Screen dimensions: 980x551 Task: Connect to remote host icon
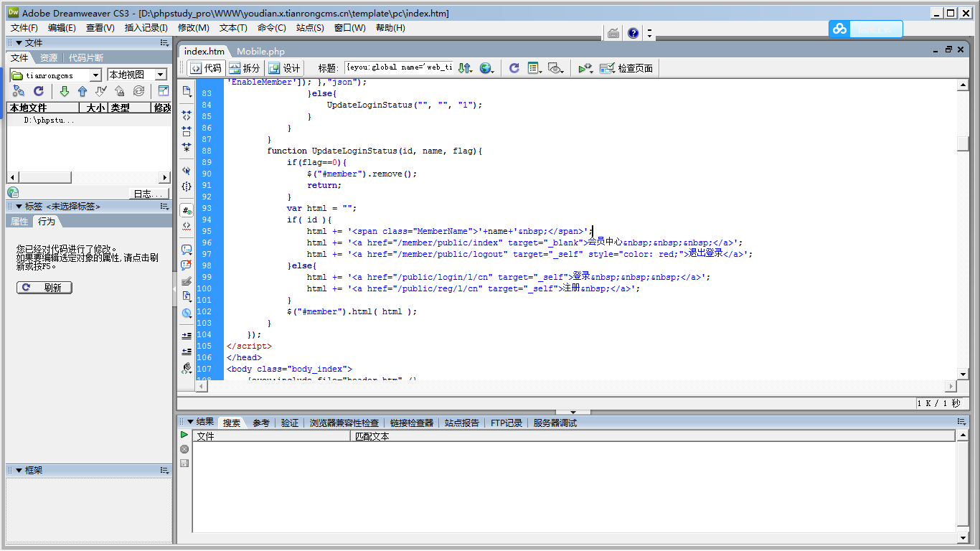(x=19, y=91)
